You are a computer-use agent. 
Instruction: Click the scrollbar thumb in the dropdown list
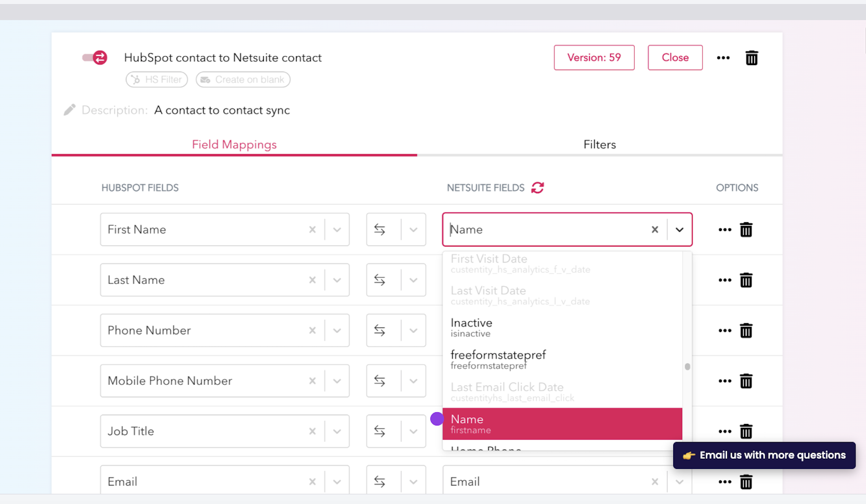(687, 366)
